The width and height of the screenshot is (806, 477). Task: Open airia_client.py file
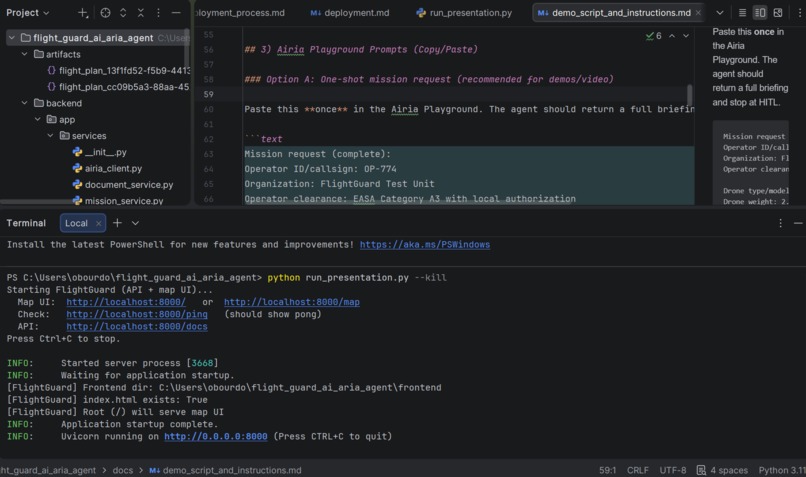tap(107, 168)
